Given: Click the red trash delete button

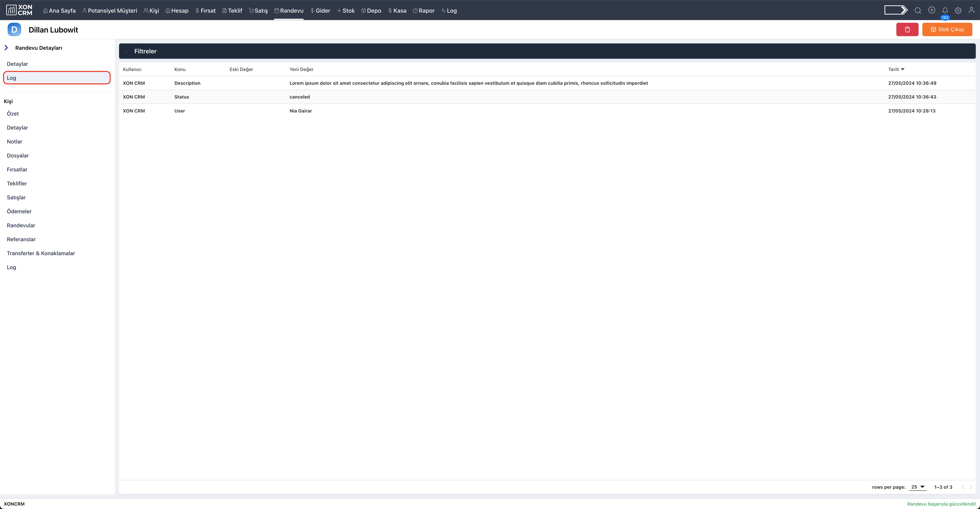Looking at the screenshot, I should [x=907, y=29].
